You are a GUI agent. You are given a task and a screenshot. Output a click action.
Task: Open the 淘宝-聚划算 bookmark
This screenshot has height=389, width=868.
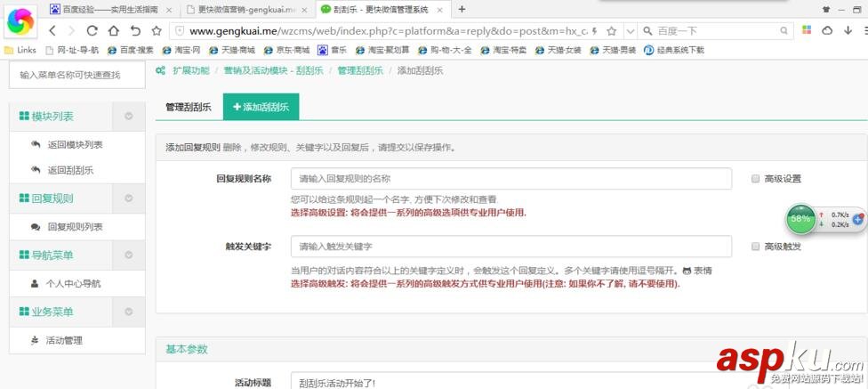[x=382, y=50]
